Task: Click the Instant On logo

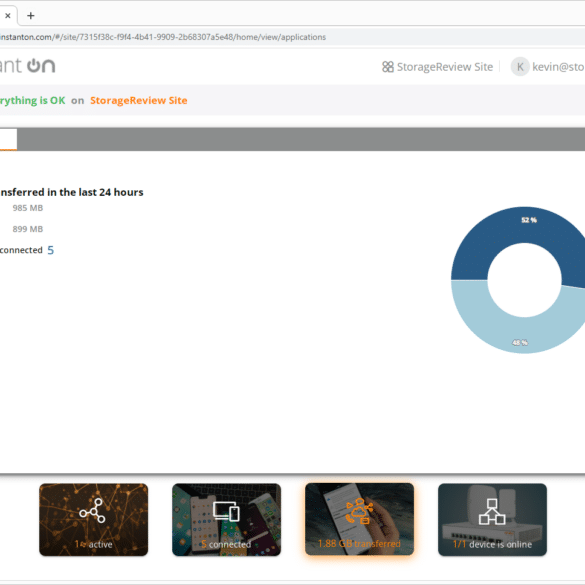Action: 27,66
